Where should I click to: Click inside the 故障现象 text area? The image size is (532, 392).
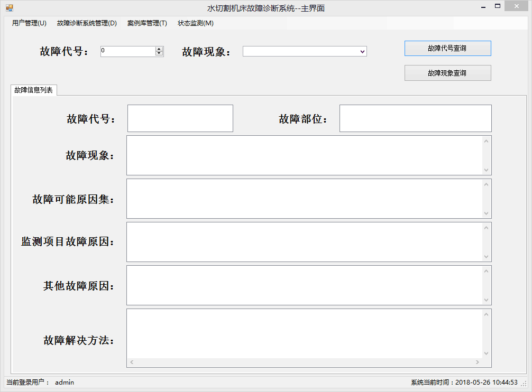(304, 155)
